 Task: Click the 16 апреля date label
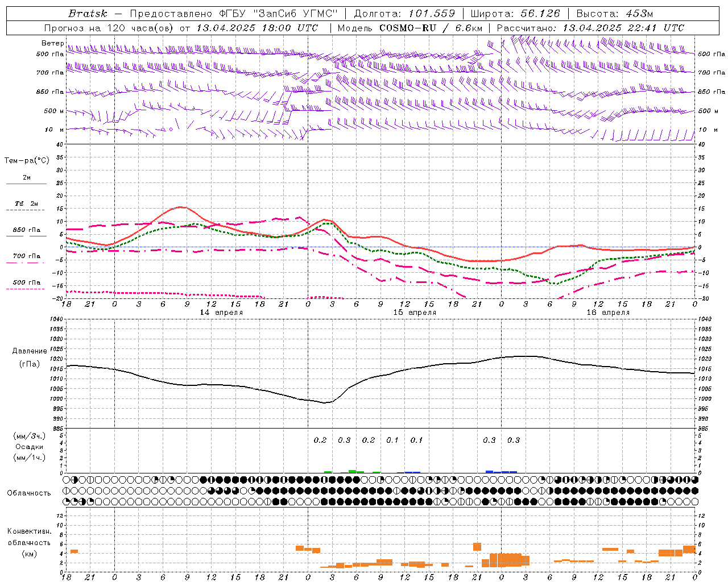click(608, 313)
